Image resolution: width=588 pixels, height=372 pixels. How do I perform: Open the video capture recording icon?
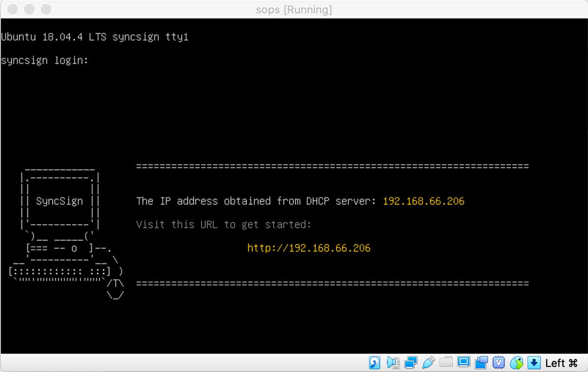[481, 363]
